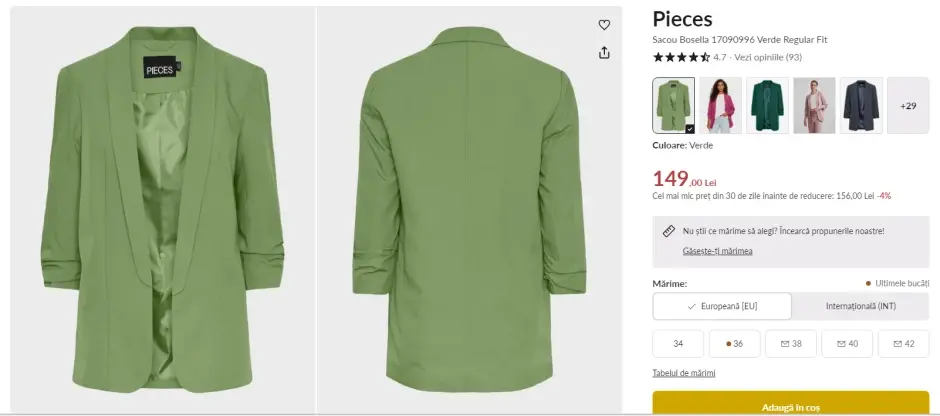This screenshot has height=416, width=940.
Task: Open the Pieces brand page
Action: click(x=682, y=19)
